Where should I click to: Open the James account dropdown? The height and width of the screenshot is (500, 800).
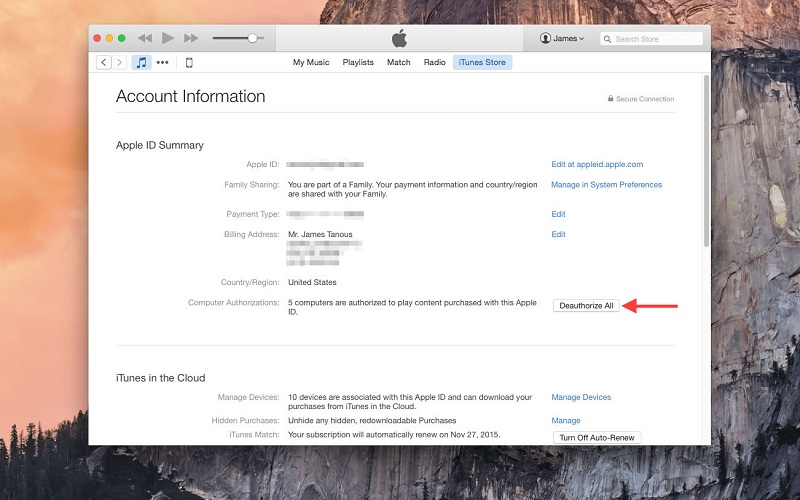[562, 38]
